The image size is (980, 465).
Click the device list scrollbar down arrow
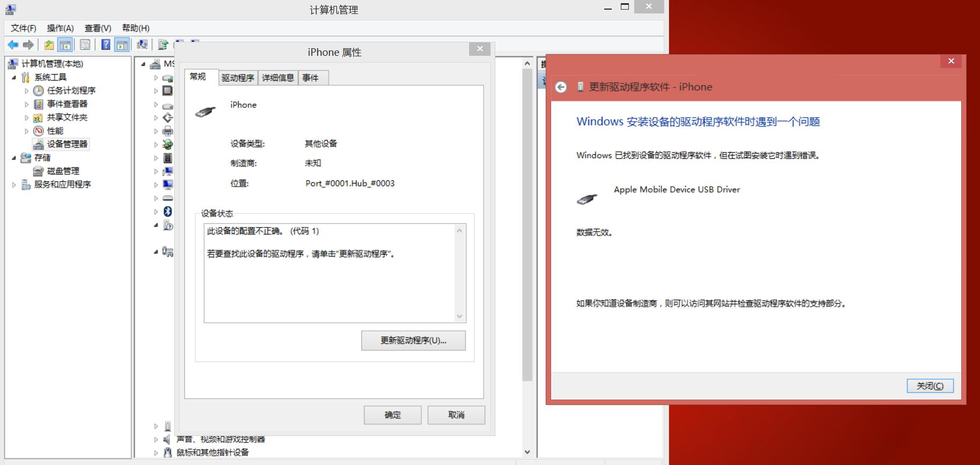(528, 452)
